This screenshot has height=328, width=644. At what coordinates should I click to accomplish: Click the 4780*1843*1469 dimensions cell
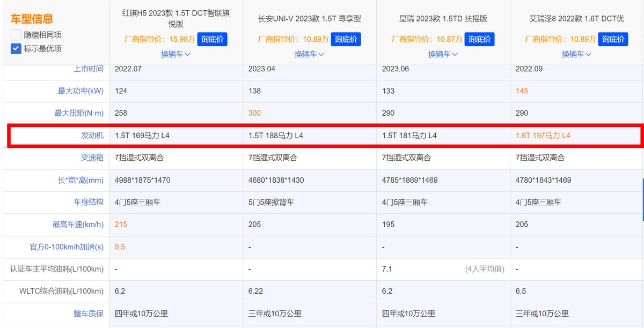click(x=543, y=180)
